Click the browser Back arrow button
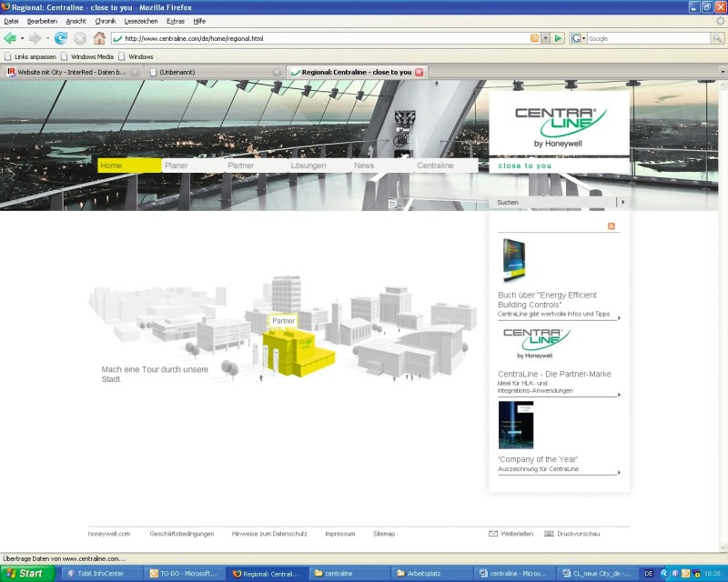The image size is (728, 582). coord(10,38)
